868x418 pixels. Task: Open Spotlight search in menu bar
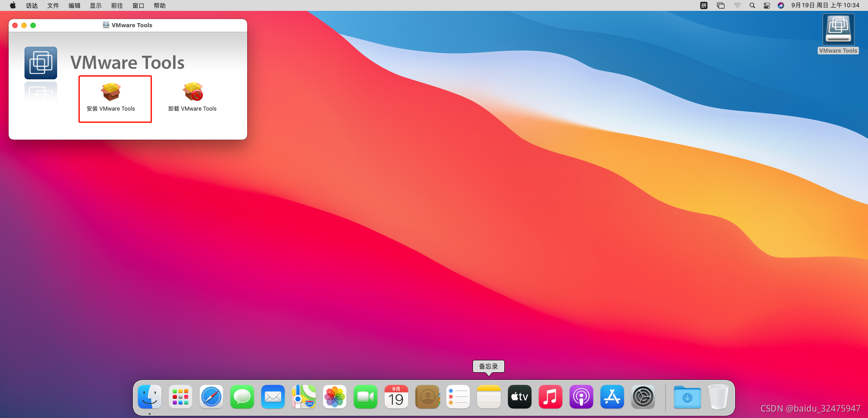[752, 5]
